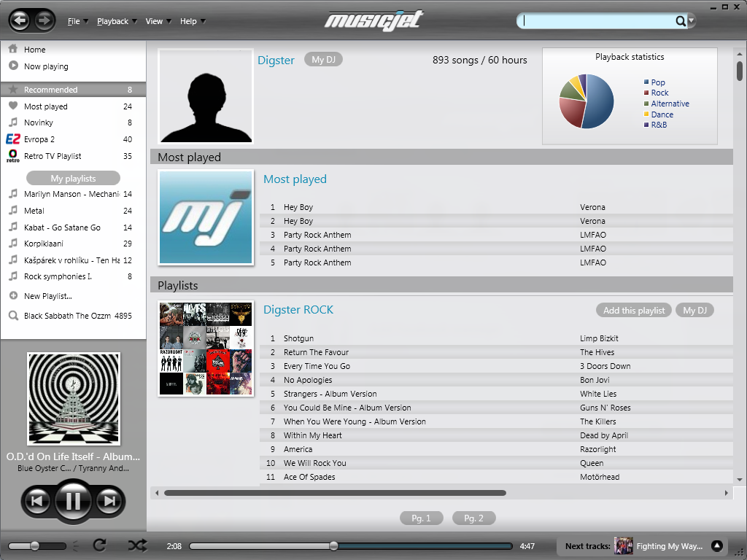
Task: Click the horizontal scrollbar below the playlists
Action: 335,493
